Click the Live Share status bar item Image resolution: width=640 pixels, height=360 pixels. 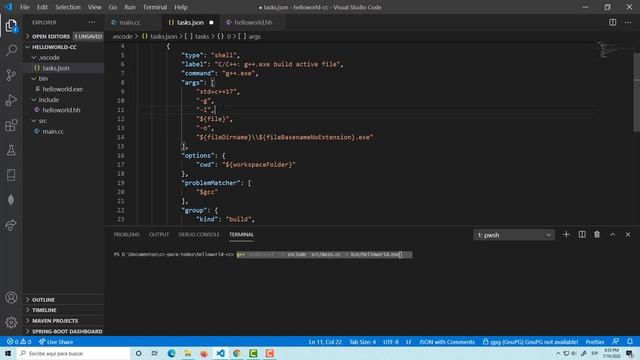[x=56, y=342]
